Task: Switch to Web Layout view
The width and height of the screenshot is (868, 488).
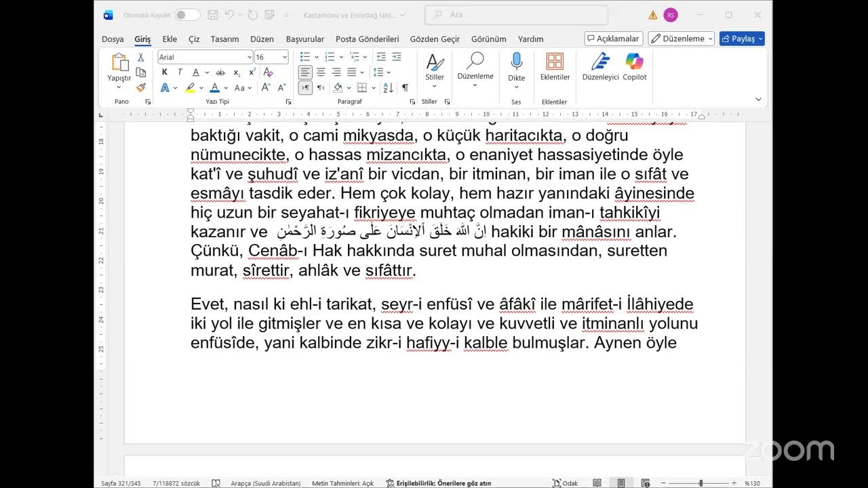Action: [644, 483]
